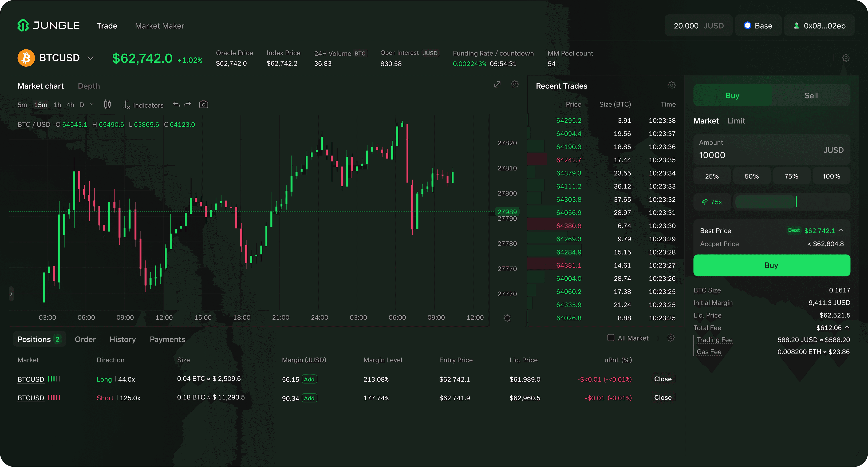Click the redo arrow in chart toolbar

(187, 104)
